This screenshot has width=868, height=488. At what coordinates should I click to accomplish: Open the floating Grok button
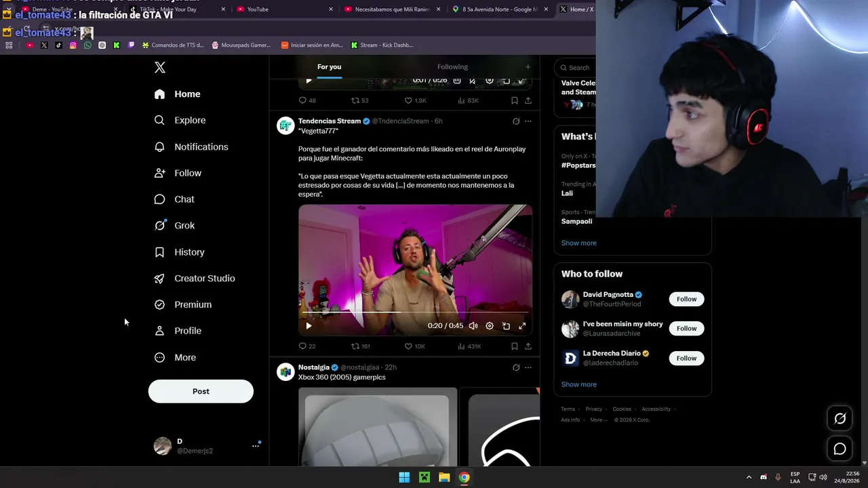click(x=840, y=419)
